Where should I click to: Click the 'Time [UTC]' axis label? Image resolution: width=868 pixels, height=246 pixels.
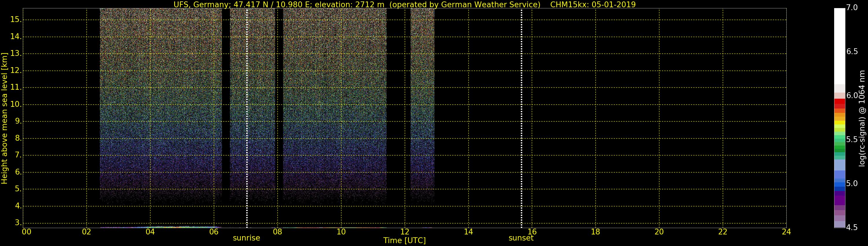tap(404, 240)
